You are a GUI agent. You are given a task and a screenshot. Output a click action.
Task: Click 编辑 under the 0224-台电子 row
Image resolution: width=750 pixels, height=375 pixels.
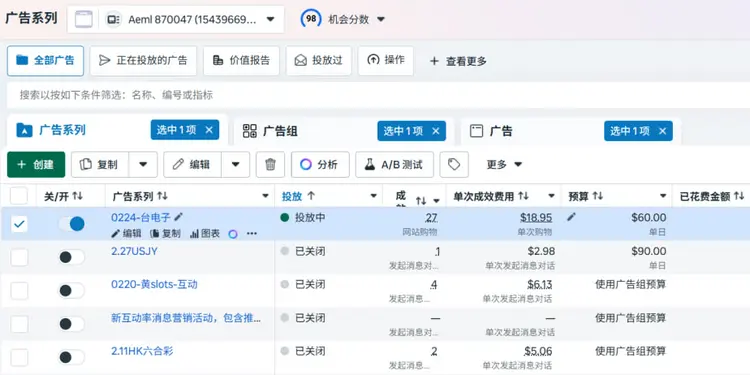pyautogui.click(x=126, y=234)
